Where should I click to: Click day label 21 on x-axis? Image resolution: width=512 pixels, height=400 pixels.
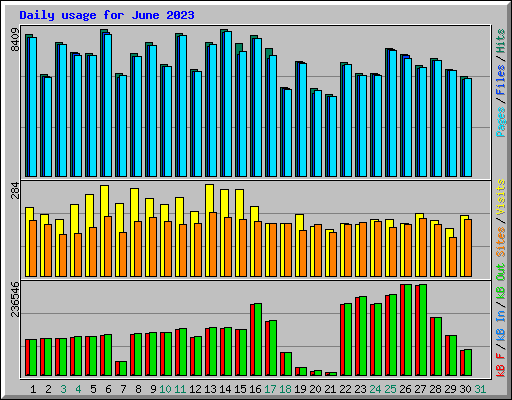pos(330,389)
